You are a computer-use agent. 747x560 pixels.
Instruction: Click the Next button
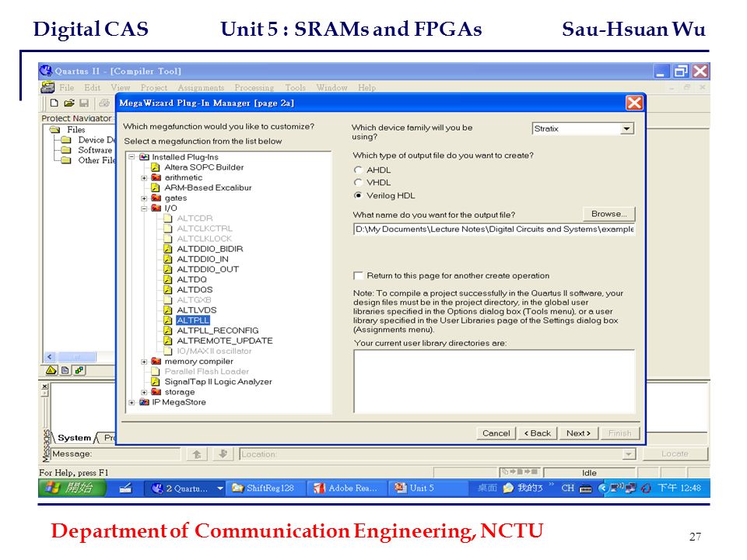[578, 433]
